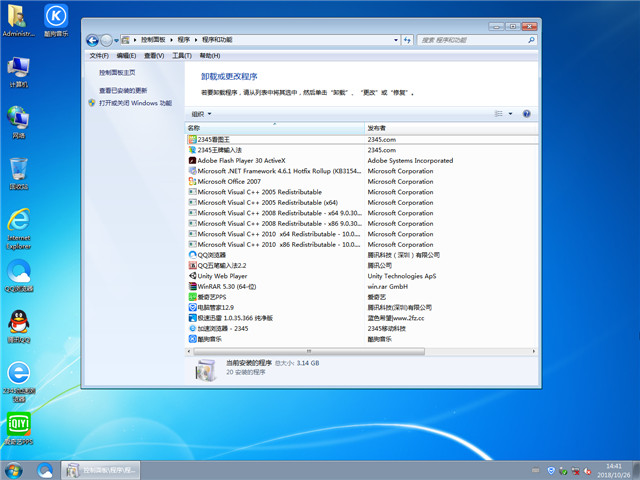
Task: Select QQ五笔输入法2.2 program icon
Action: (x=192, y=266)
